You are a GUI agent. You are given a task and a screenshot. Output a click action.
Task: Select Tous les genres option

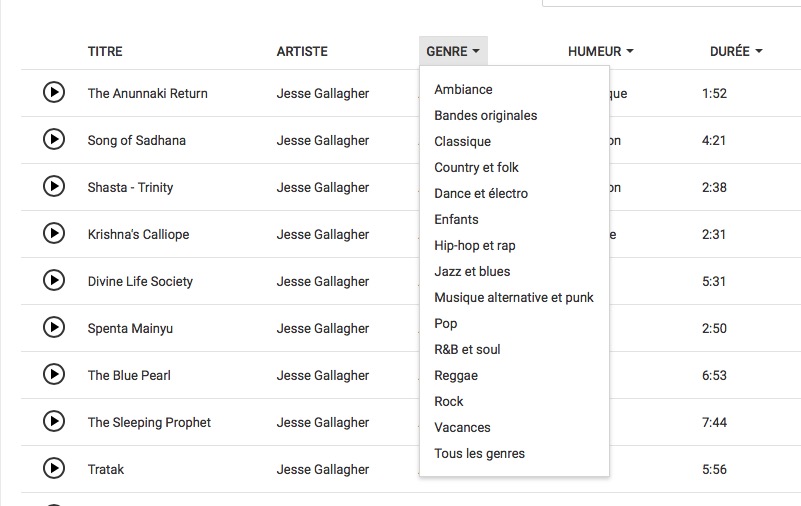[x=479, y=453]
